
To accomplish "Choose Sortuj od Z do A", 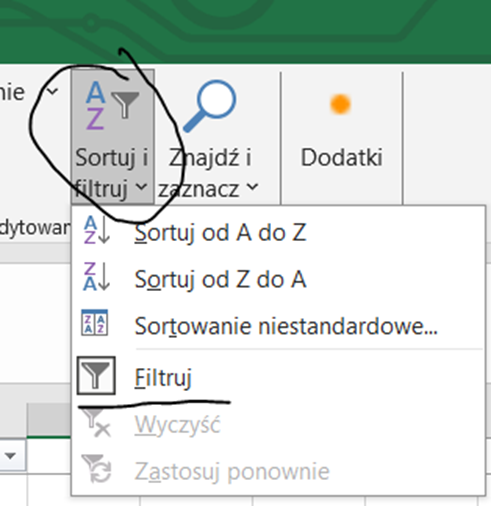I will tap(220, 279).
